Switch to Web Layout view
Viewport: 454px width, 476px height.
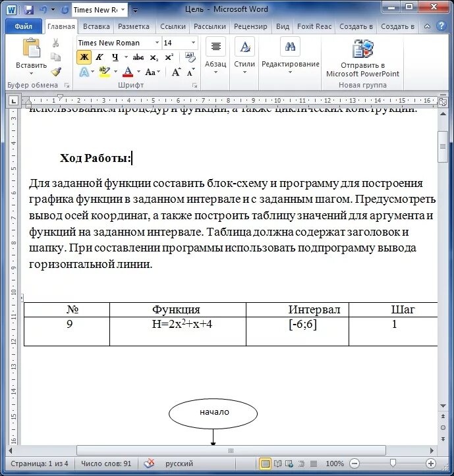tap(289, 463)
